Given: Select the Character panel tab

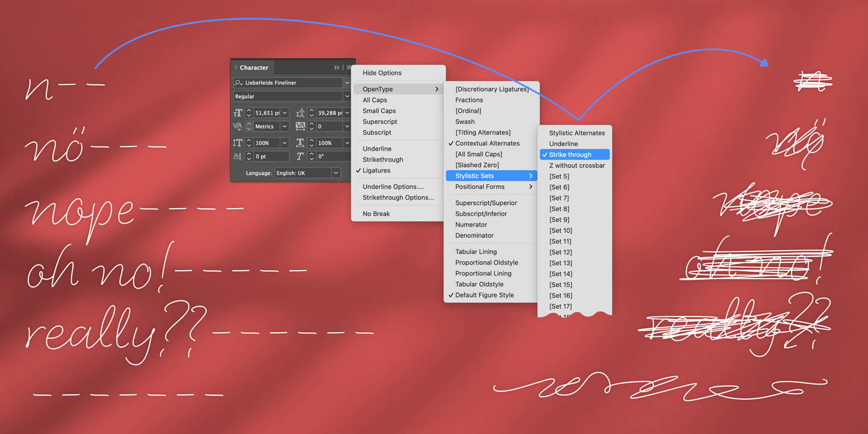Looking at the screenshot, I should click(254, 68).
